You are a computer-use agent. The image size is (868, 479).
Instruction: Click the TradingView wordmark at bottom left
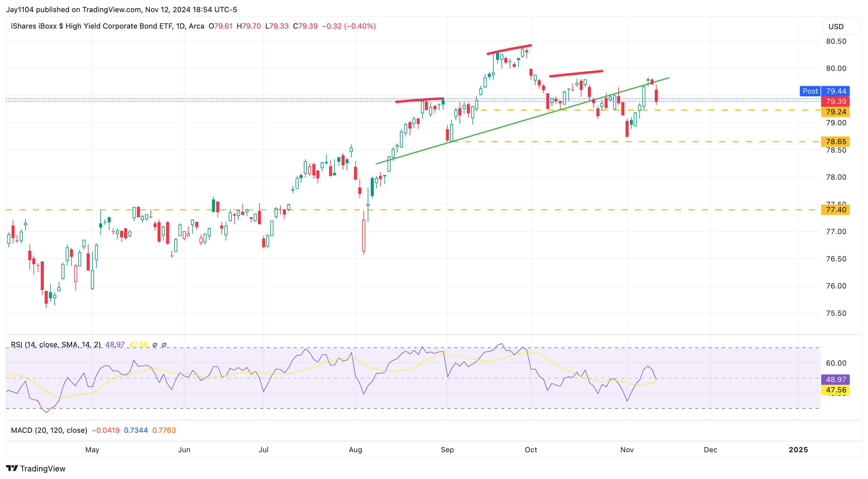(43, 469)
